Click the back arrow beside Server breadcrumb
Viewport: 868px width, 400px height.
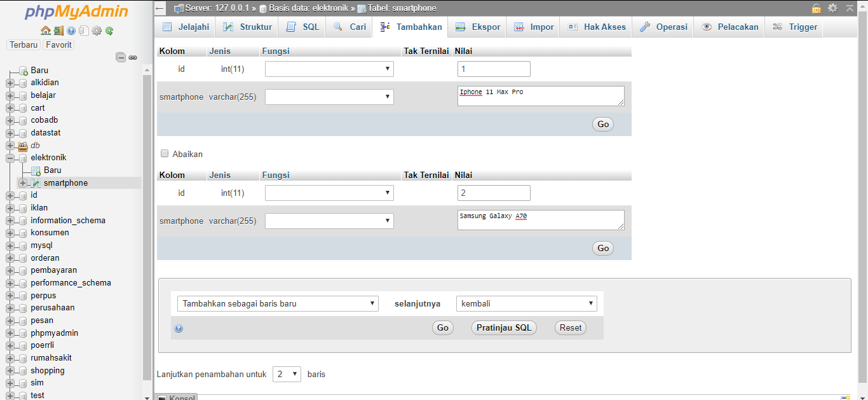pos(161,8)
